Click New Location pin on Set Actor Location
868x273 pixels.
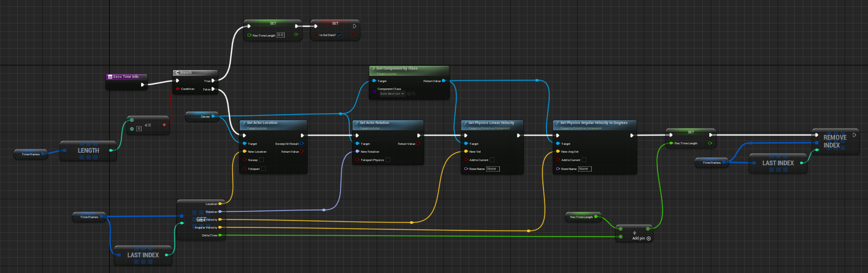click(244, 152)
